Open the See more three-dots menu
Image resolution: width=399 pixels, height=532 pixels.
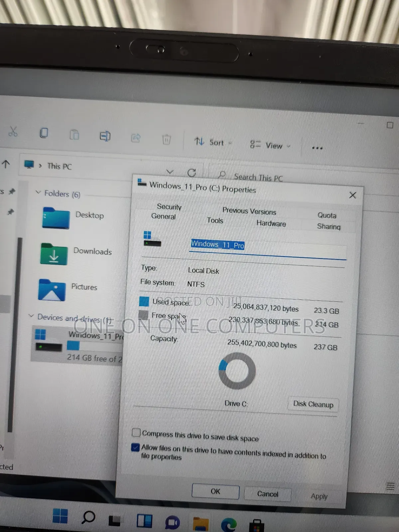[x=317, y=148]
